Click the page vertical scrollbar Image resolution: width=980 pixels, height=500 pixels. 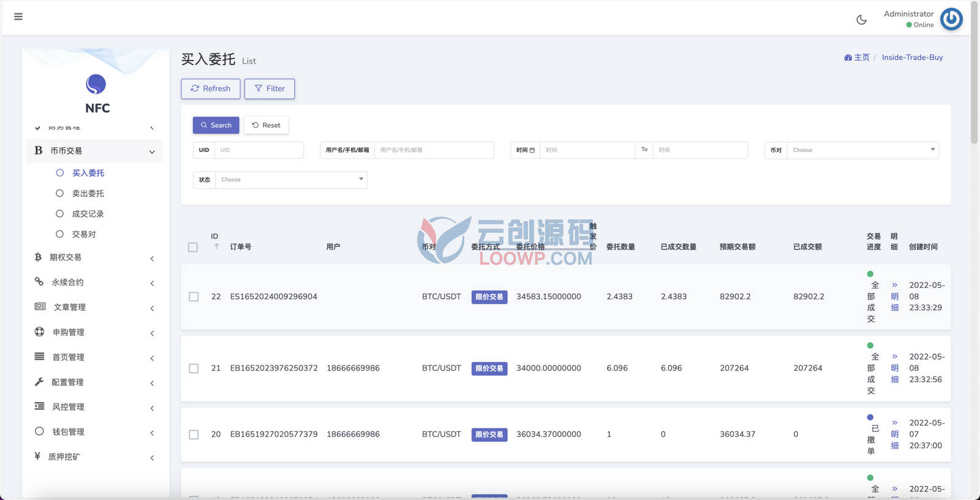point(974,72)
